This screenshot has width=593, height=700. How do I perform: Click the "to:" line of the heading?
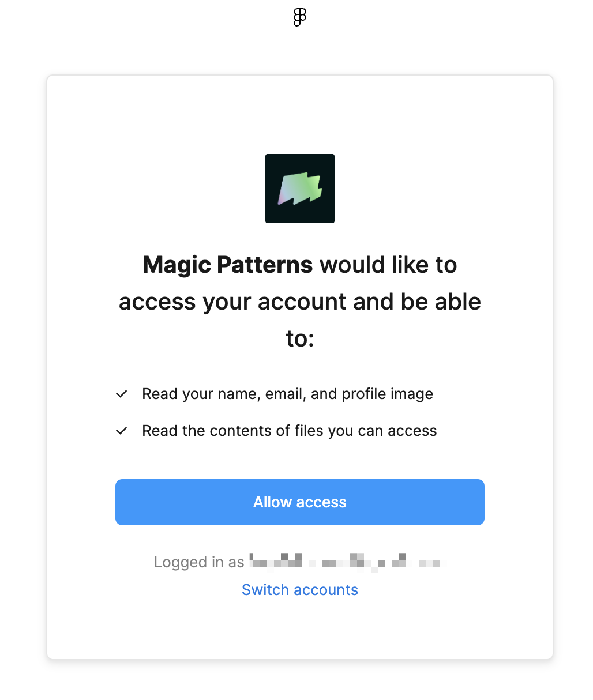click(300, 338)
